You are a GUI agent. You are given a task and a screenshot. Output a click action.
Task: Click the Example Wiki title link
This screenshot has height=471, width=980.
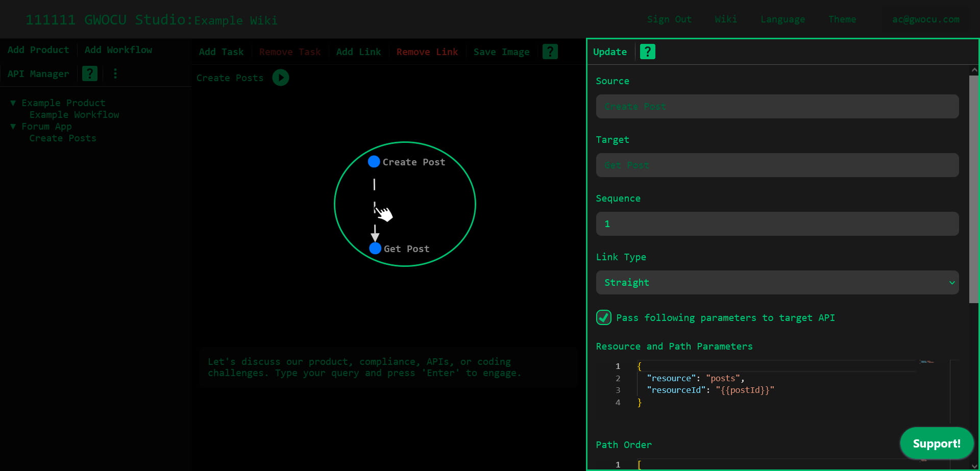click(x=236, y=20)
